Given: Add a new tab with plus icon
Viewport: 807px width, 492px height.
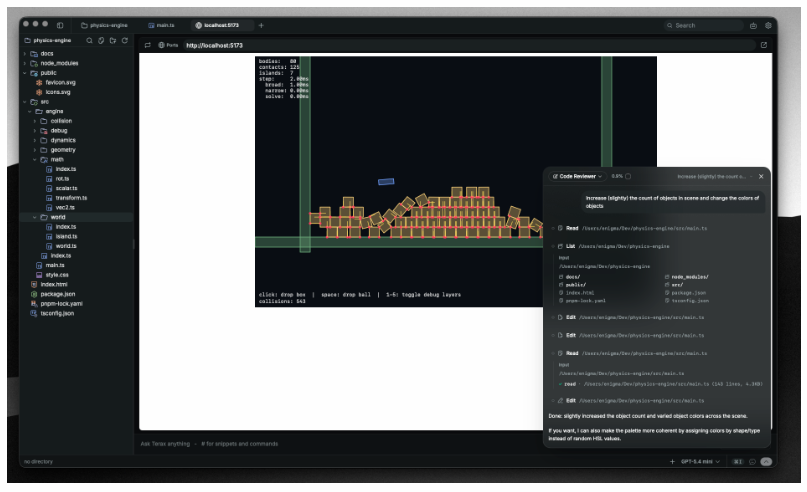Looking at the screenshot, I should 261,25.
